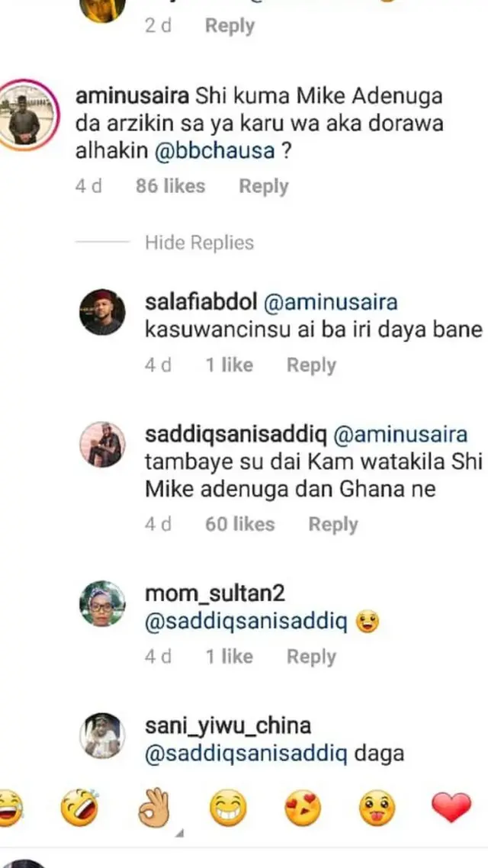Open mom_sultan2's profile avatar
The image size is (488, 868).
point(102,603)
